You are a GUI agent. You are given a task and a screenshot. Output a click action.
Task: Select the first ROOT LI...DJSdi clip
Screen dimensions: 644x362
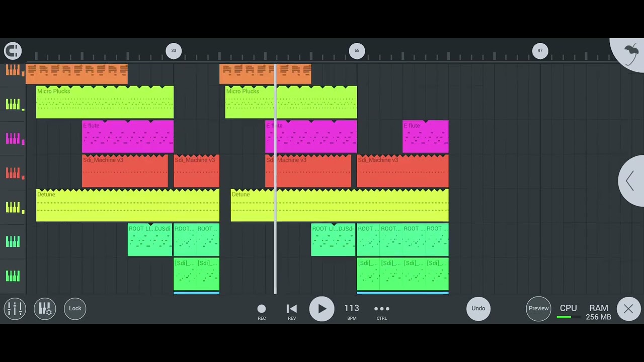(x=150, y=240)
